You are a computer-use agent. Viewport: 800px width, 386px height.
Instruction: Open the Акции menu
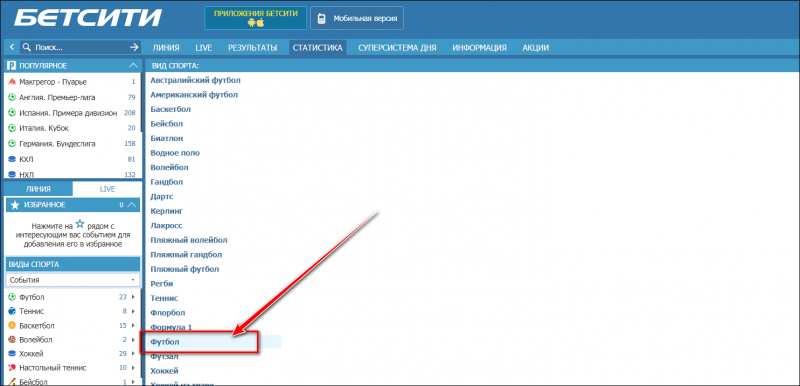[x=536, y=48]
